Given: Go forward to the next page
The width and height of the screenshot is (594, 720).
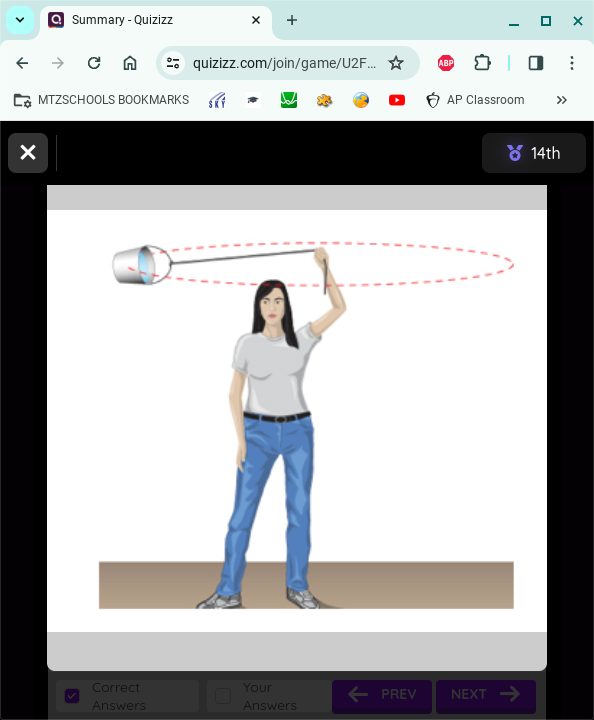Looking at the screenshot, I should pyautogui.click(x=58, y=63).
